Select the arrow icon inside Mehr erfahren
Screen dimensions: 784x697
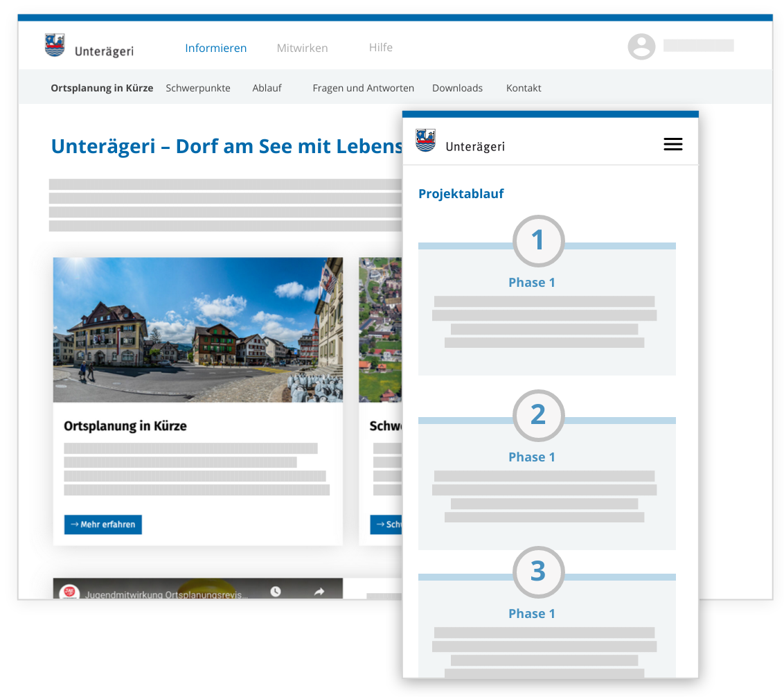(x=75, y=524)
